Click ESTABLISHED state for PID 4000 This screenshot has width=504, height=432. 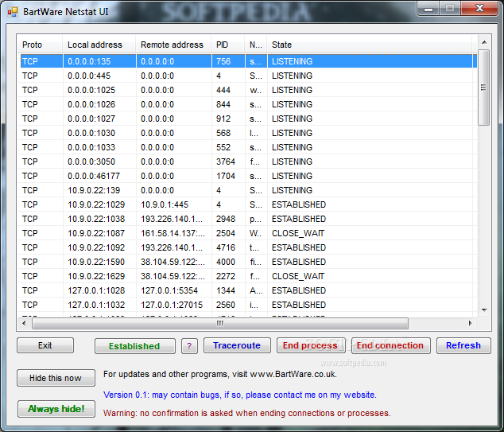[x=299, y=262]
